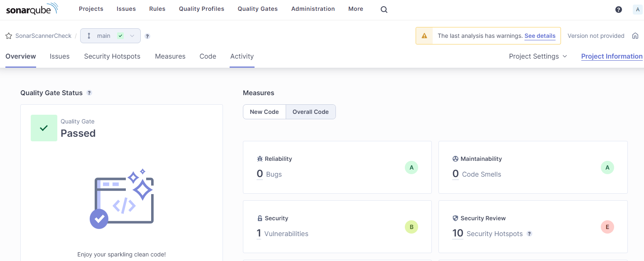Open Quality Gates in top navigation
644x261 pixels.
coord(258,9)
